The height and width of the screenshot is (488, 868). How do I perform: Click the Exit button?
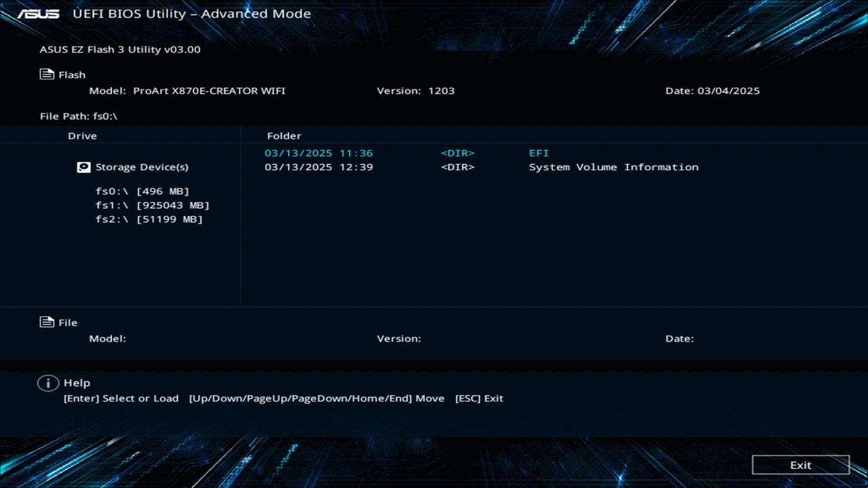pyautogui.click(x=801, y=465)
